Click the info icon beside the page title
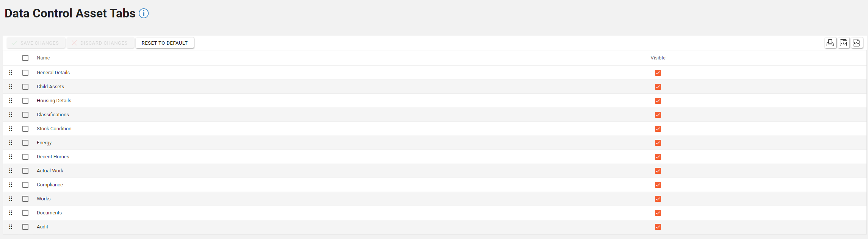The image size is (868, 239). click(144, 14)
